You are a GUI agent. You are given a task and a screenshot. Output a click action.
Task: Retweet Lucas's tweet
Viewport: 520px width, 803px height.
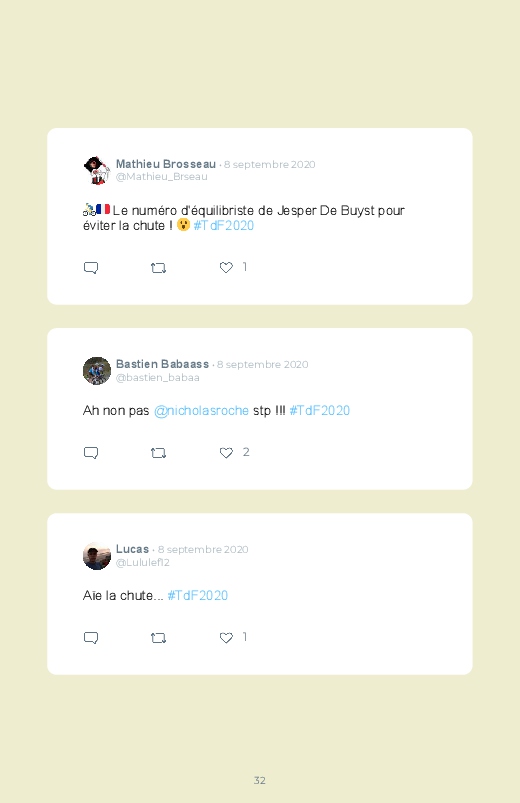tap(158, 638)
